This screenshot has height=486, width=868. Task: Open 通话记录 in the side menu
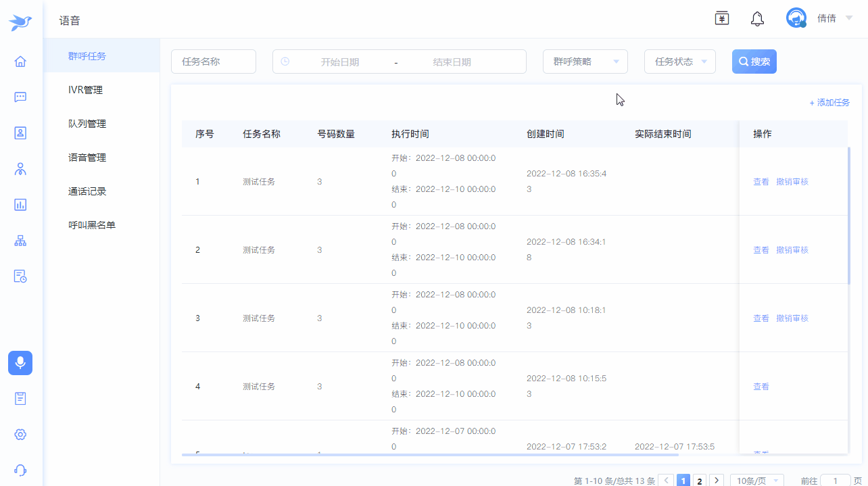pos(87,191)
